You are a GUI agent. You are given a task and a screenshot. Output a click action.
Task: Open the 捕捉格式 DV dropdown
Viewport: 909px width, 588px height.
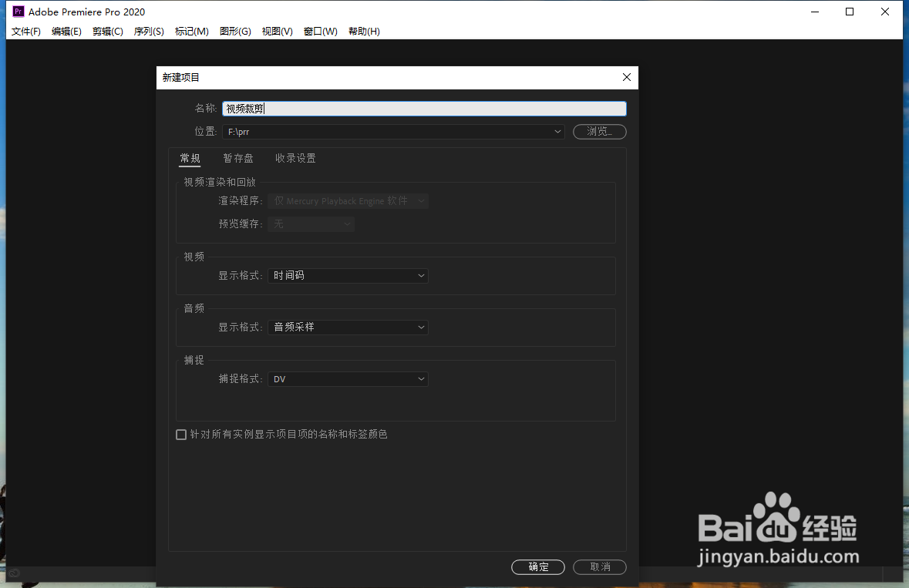pyautogui.click(x=348, y=379)
